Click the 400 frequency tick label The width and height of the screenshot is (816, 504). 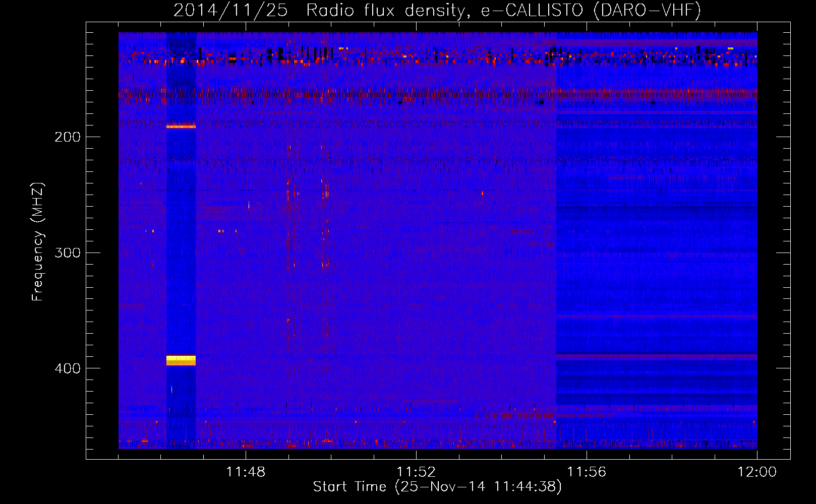pos(68,368)
